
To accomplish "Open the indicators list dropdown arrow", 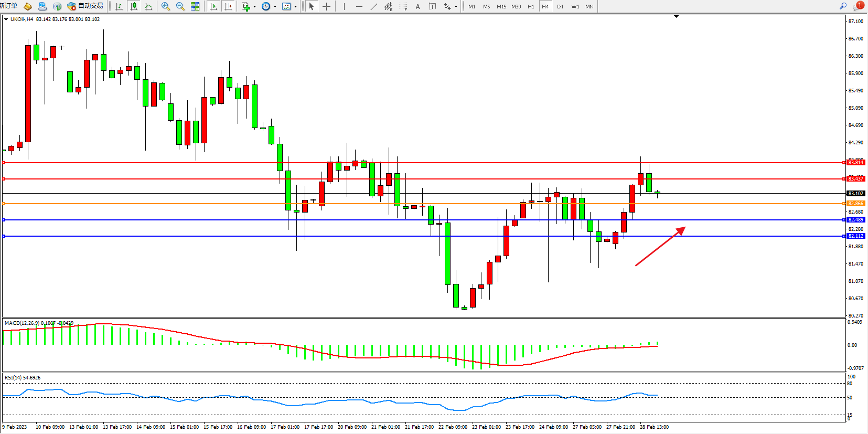I will pos(254,7).
